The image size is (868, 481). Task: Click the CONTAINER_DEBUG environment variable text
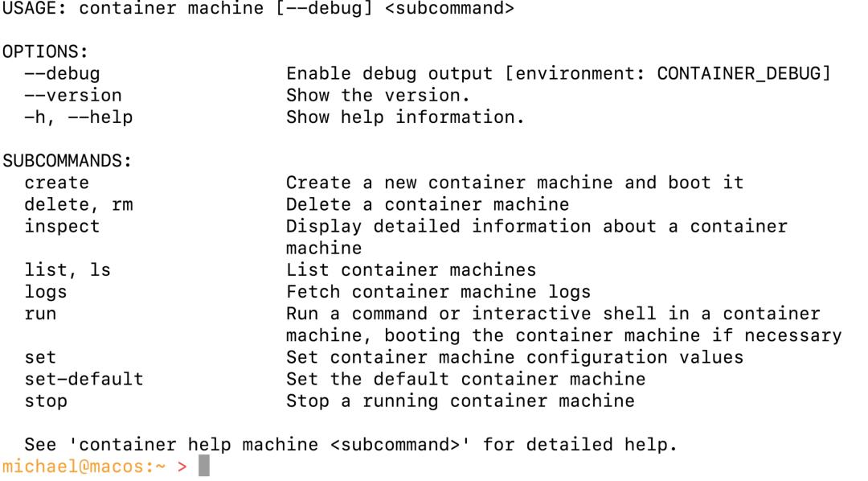click(x=739, y=74)
